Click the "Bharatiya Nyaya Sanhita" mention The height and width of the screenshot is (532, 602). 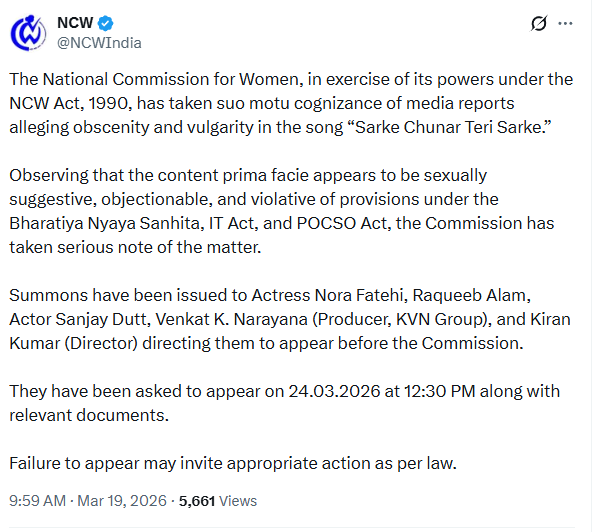point(98,224)
